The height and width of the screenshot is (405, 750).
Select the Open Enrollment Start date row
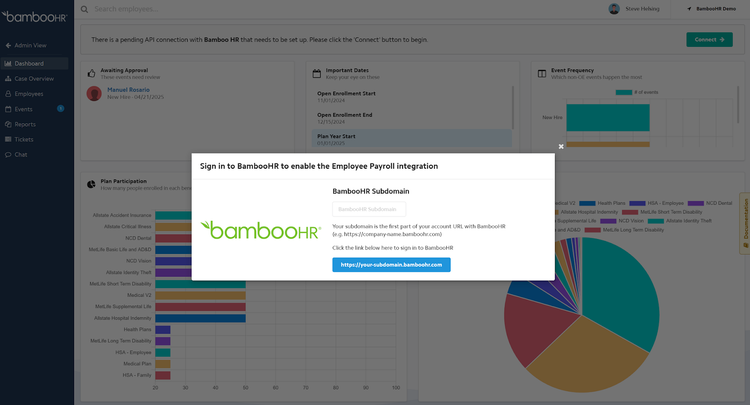point(412,97)
